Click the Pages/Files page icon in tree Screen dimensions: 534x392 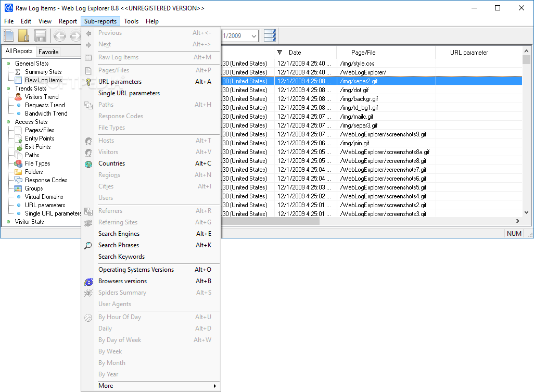18,131
